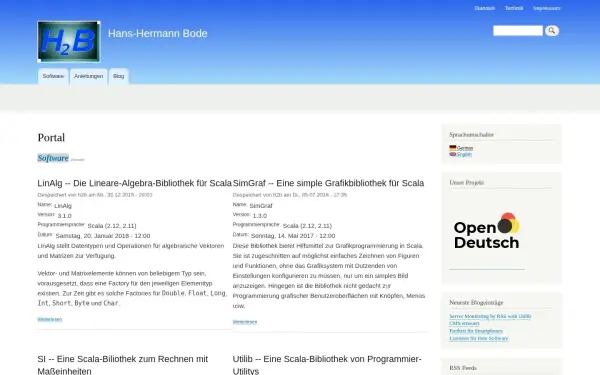Switch language to German
This screenshot has width=600, height=375.
[x=465, y=148]
